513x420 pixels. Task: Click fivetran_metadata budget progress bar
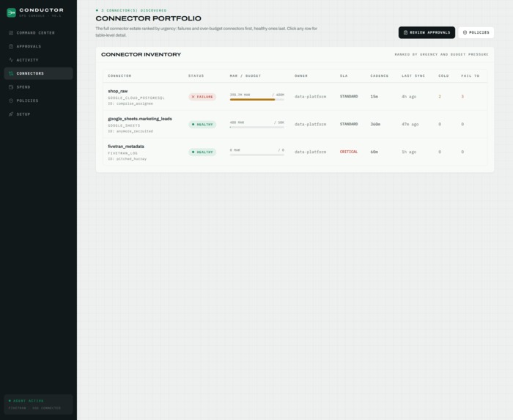click(x=256, y=155)
